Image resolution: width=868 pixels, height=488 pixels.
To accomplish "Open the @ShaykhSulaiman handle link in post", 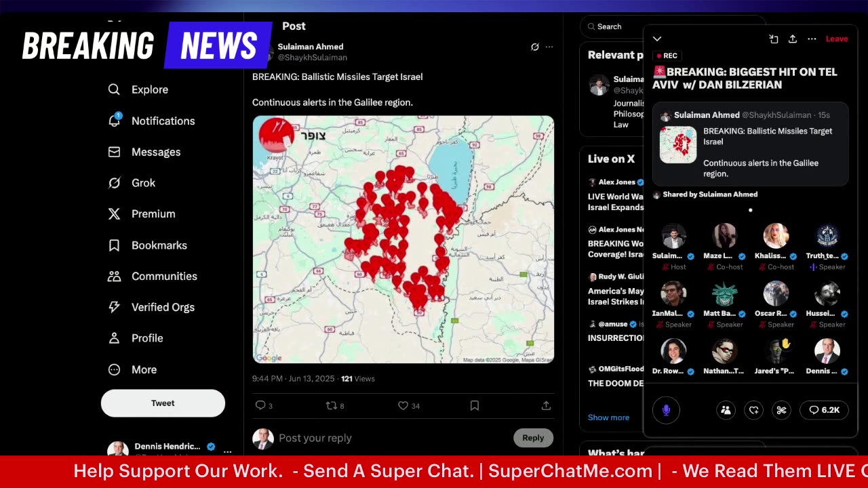I will 312,58.
